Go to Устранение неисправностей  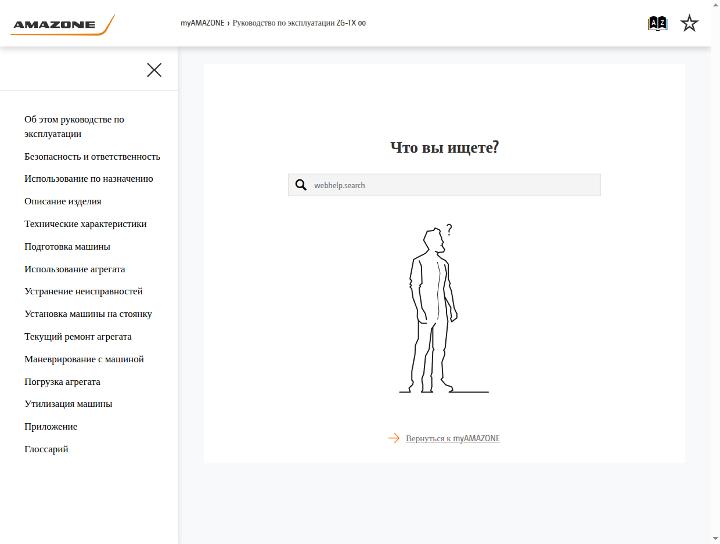[84, 292]
